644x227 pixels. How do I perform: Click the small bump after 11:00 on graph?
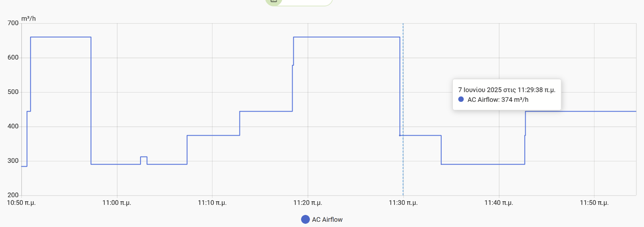point(144,160)
